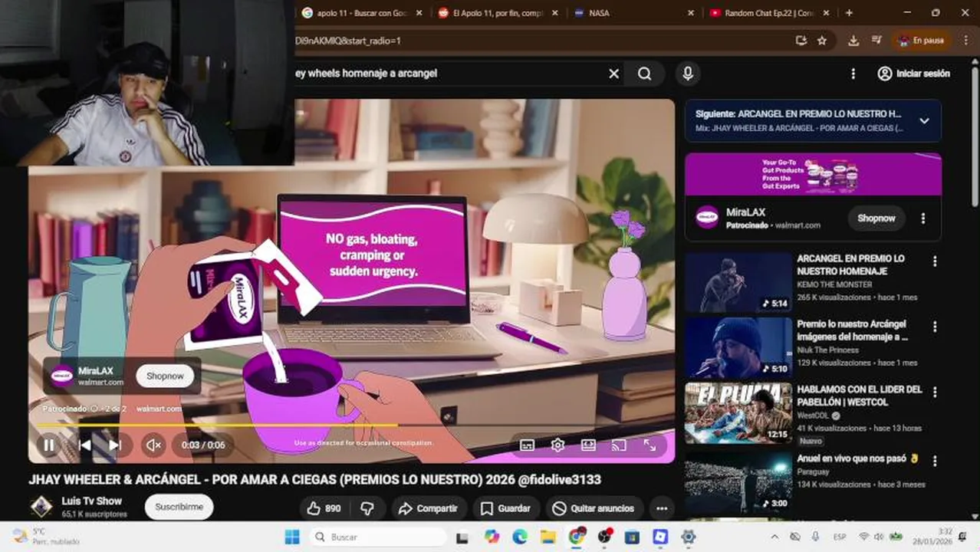Open Chrome downloads icon
This screenshot has width=980, height=552.
tap(853, 41)
